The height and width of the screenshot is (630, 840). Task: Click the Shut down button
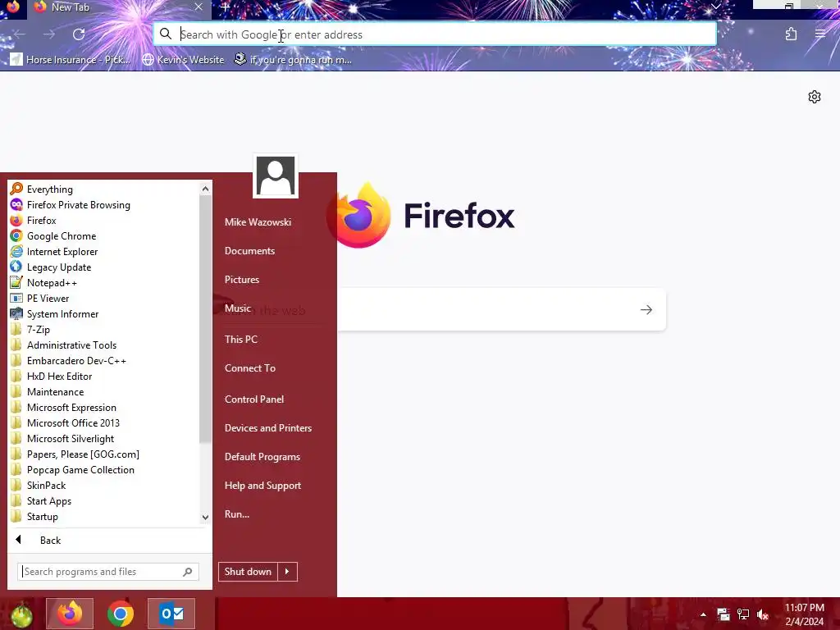point(248,572)
